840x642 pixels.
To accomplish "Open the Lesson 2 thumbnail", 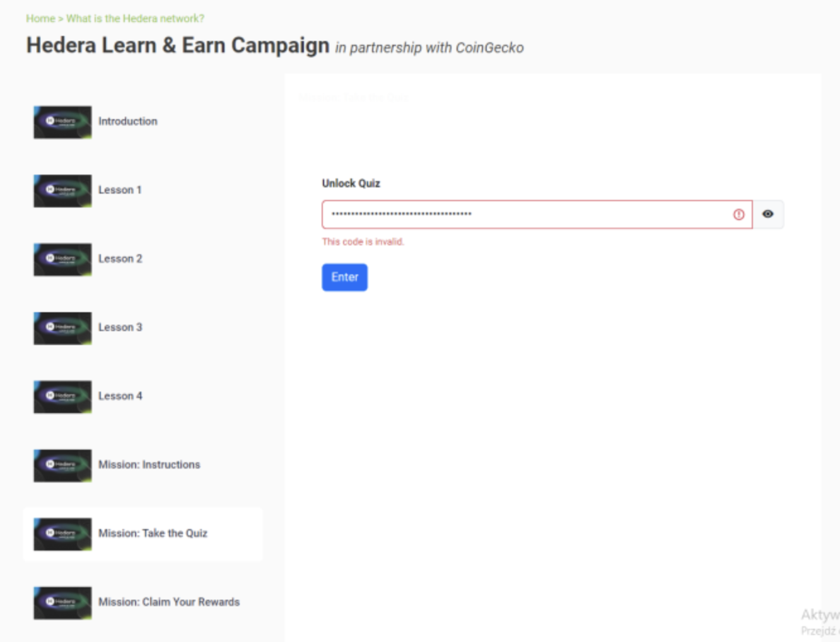I will [x=62, y=259].
